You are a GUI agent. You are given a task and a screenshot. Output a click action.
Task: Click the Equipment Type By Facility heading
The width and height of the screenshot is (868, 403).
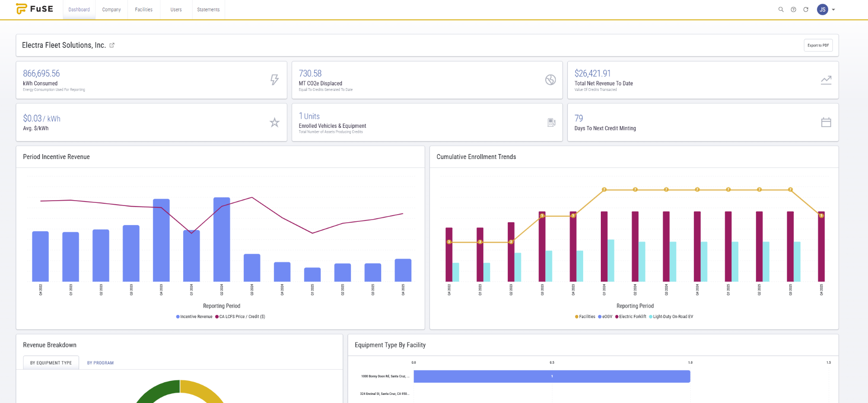(390, 345)
